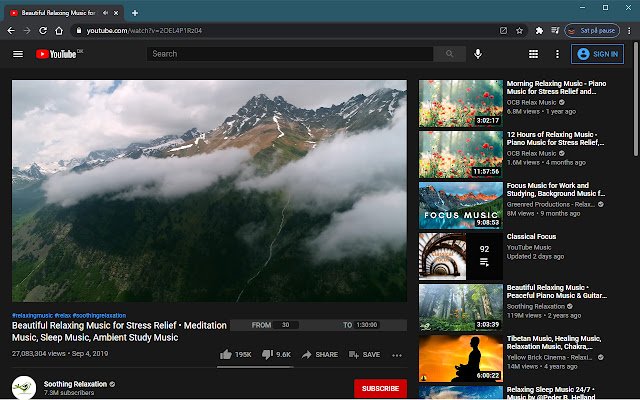Click the SHARE button
This screenshot has width=640, height=400.
tap(320, 354)
